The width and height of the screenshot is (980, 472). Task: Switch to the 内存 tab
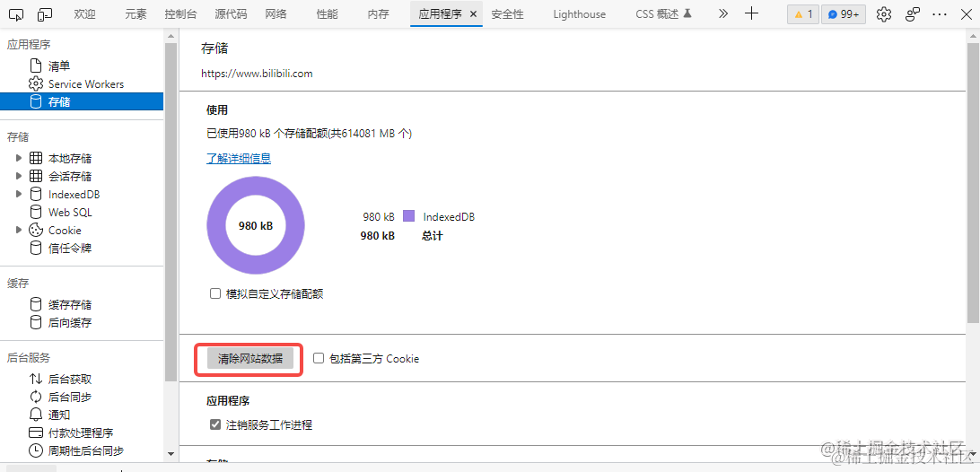pos(378,14)
